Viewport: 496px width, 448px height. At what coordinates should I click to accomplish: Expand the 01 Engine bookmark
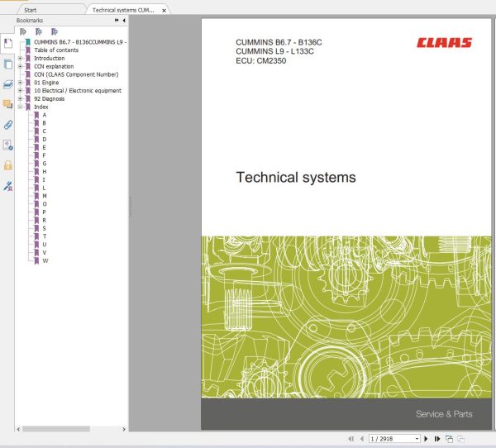click(x=20, y=83)
